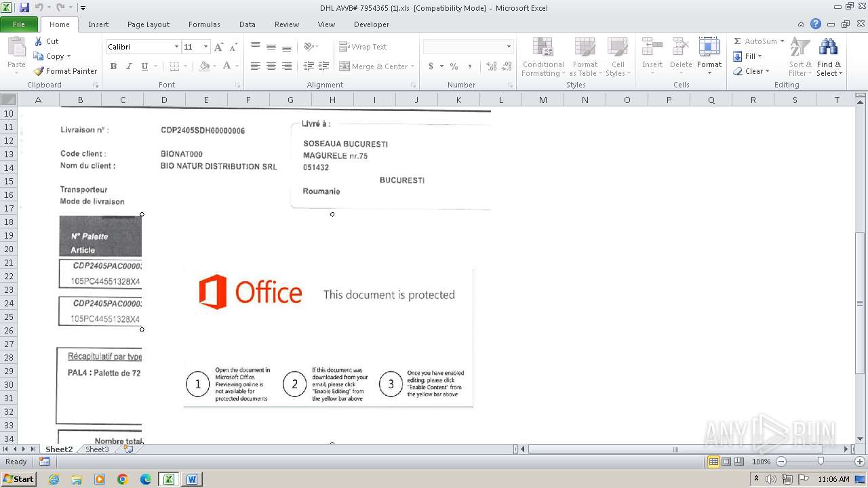868x488 pixels.
Task: Switch to the Formulas tab
Action: (x=204, y=24)
